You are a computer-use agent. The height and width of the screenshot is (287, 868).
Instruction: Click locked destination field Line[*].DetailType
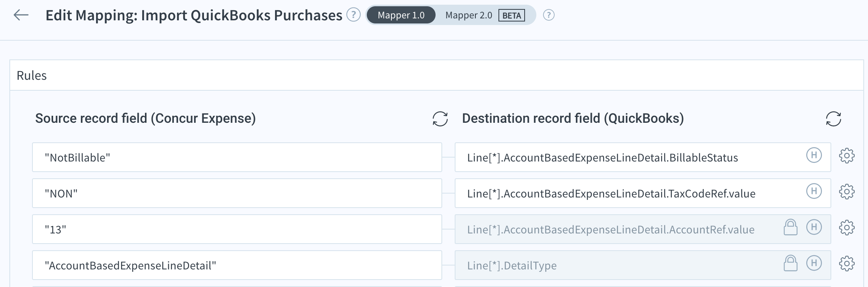(643, 265)
